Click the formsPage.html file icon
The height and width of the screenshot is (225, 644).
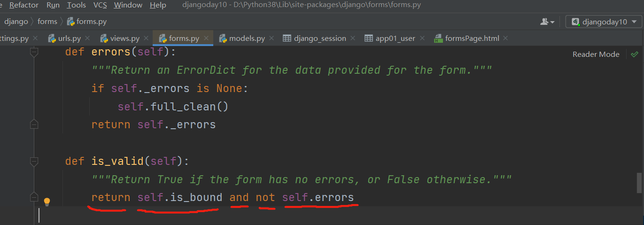tap(438, 39)
